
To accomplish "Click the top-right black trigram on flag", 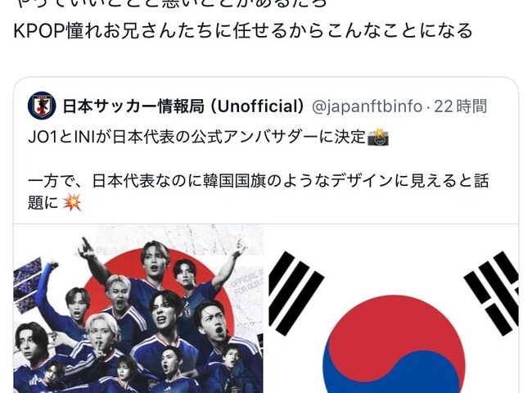I will pyautogui.click(x=493, y=292).
